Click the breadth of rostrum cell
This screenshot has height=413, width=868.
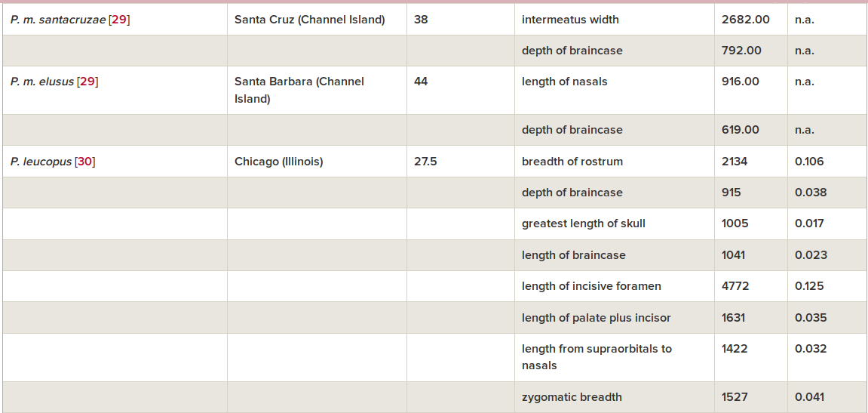coord(615,162)
